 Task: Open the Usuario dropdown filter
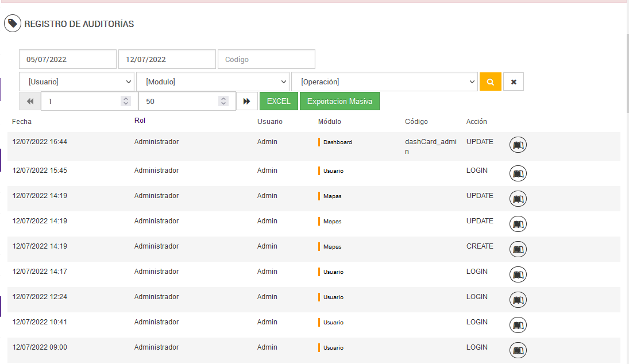coord(76,82)
